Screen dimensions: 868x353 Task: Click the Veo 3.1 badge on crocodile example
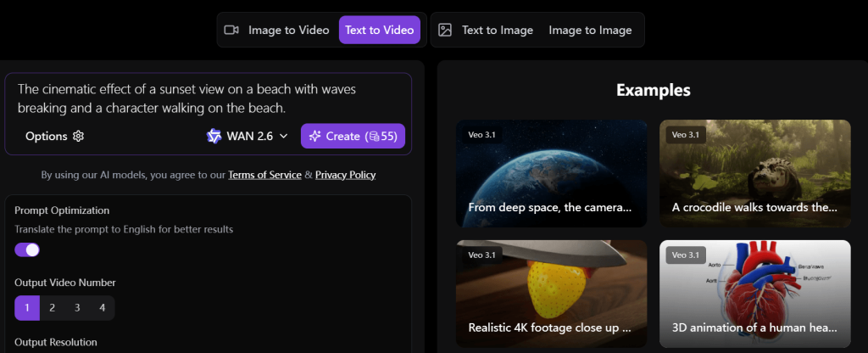686,134
